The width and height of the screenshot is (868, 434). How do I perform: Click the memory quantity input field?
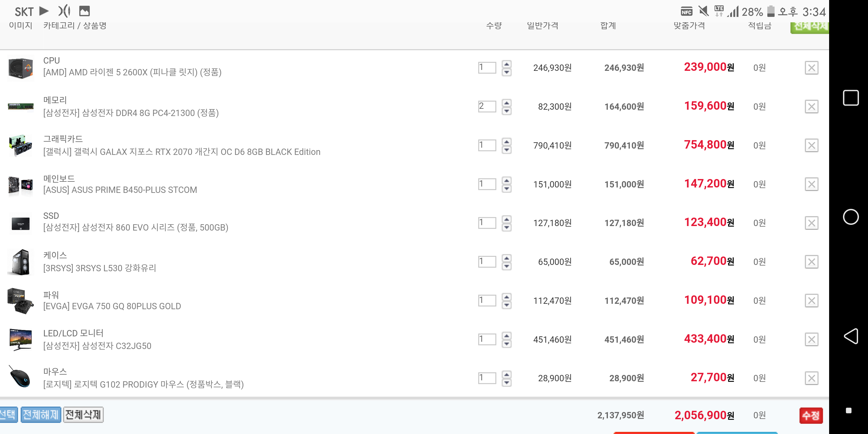pyautogui.click(x=487, y=106)
